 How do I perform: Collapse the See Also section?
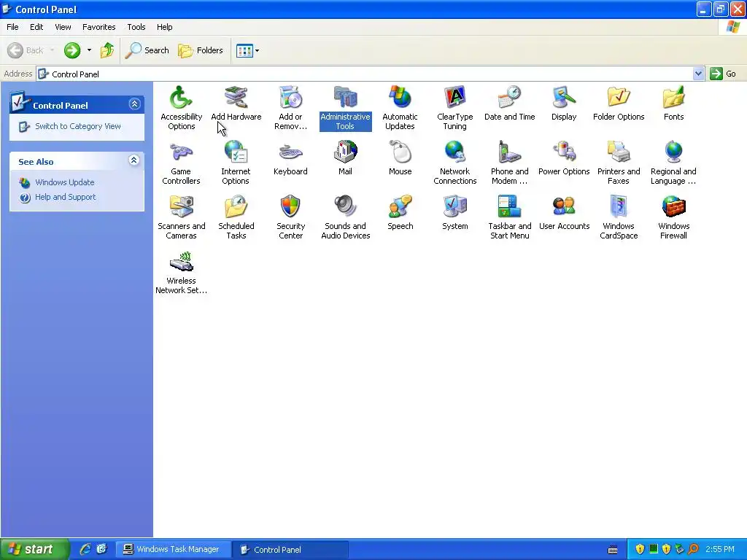pos(134,160)
